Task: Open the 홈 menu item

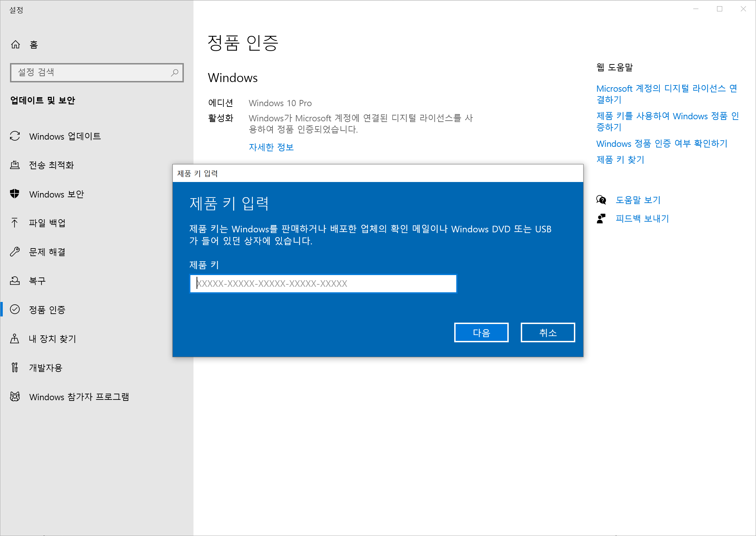Action: coord(97,44)
